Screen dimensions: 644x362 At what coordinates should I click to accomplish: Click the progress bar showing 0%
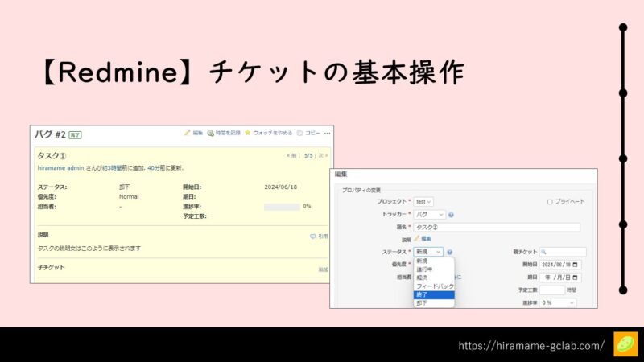(x=282, y=207)
